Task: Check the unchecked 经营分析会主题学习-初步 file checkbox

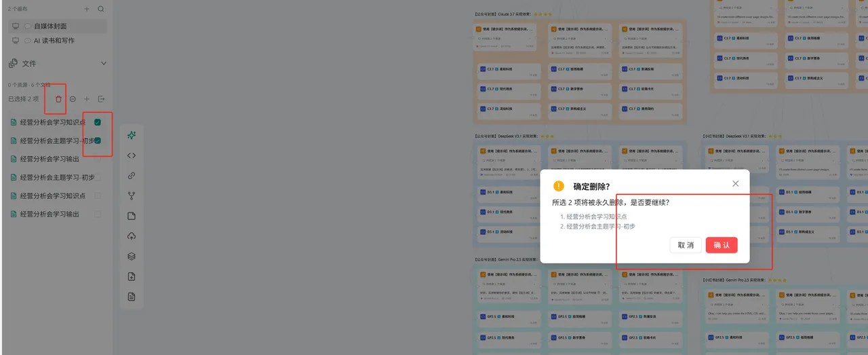Action: [98, 177]
